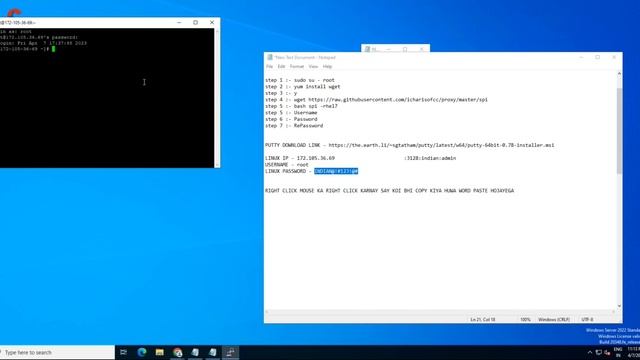640x360 pixels.
Task: Show hidden system tray icons
Action: point(590,352)
